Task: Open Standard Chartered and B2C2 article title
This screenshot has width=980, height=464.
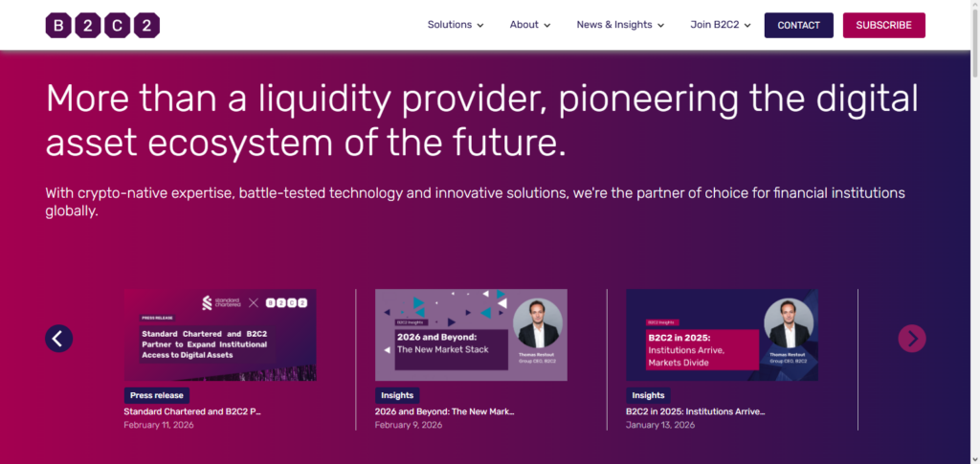Action: pyautogui.click(x=192, y=411)
